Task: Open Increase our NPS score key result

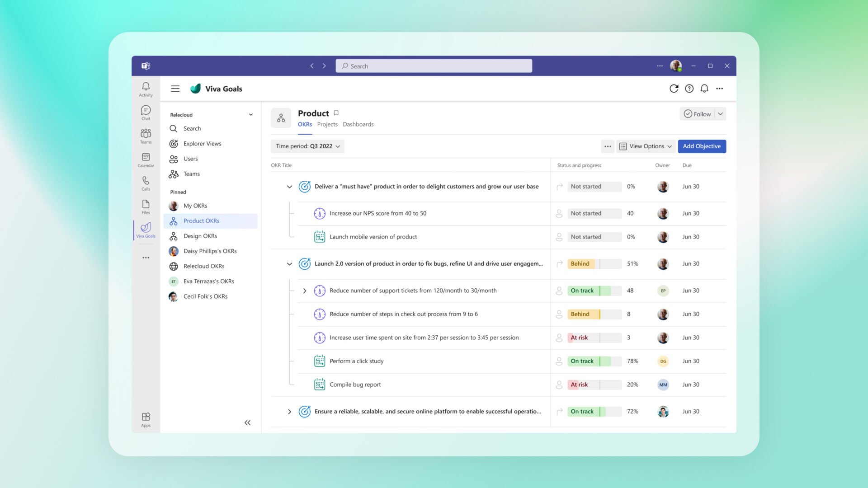Action: pyautogui.click(x=378, y=213)
